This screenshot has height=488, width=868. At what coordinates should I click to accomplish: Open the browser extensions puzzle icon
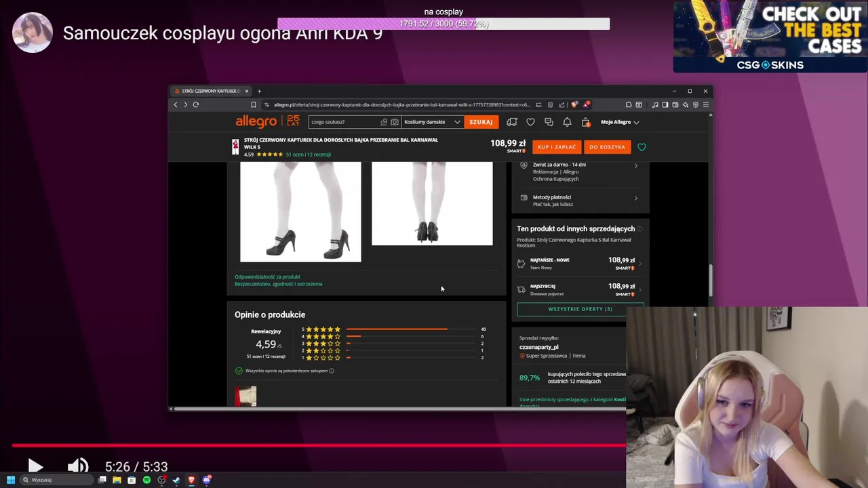point(629,104)
